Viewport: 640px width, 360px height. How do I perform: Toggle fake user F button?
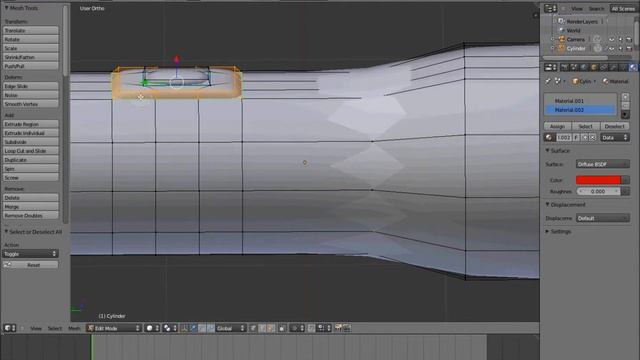[576, 138]
